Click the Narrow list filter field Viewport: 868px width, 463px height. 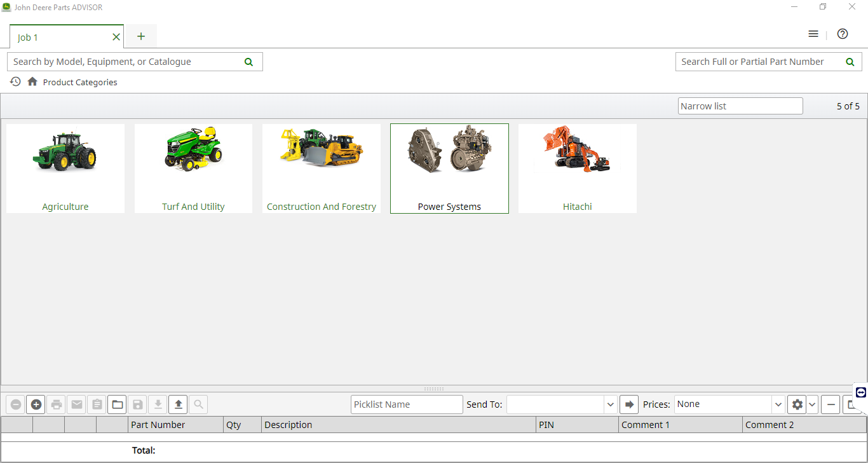coord(740,106)
